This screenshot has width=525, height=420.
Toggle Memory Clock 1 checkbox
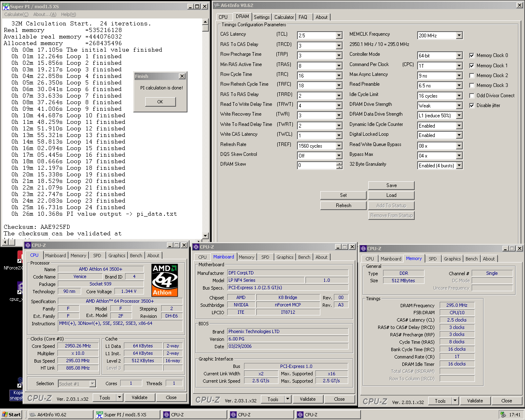[472, 66]
